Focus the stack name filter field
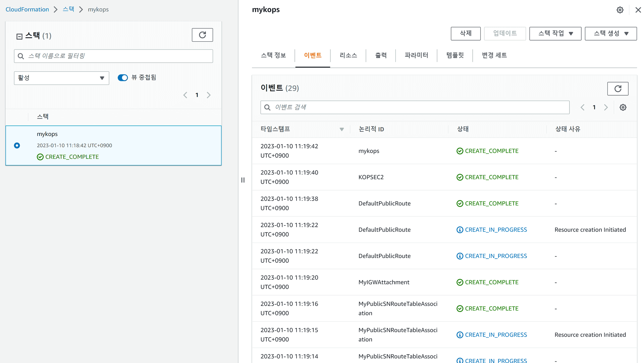 click(113, 56)
